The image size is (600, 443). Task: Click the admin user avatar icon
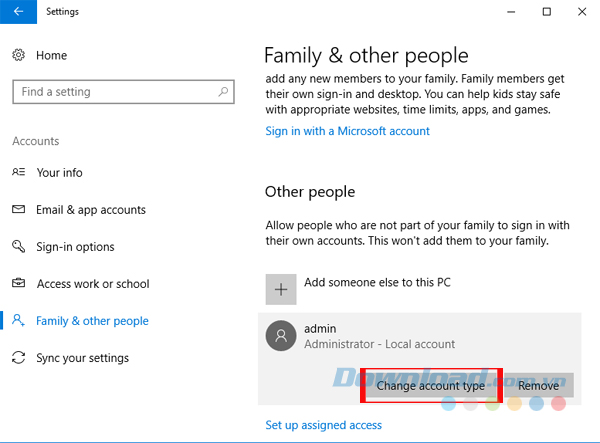(281, 337)
